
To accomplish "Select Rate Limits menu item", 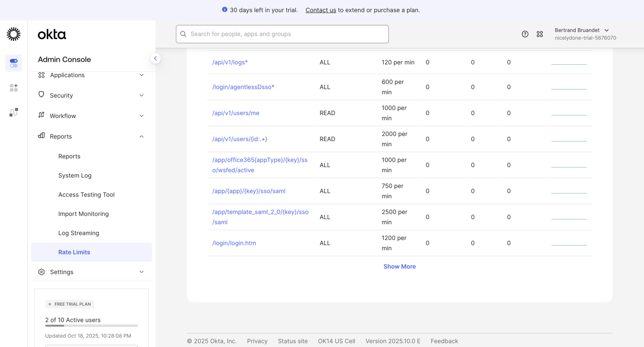I will click(92, 252).
